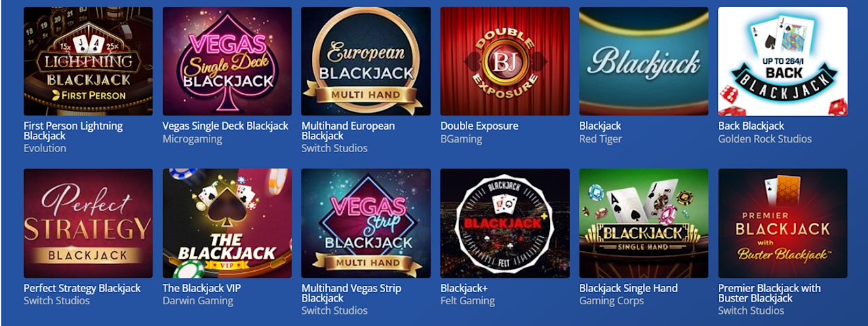Screen dimensions: 868x326
Task: Click the Golden Rock Studios provider name
Action: click(x=765, y=139)
